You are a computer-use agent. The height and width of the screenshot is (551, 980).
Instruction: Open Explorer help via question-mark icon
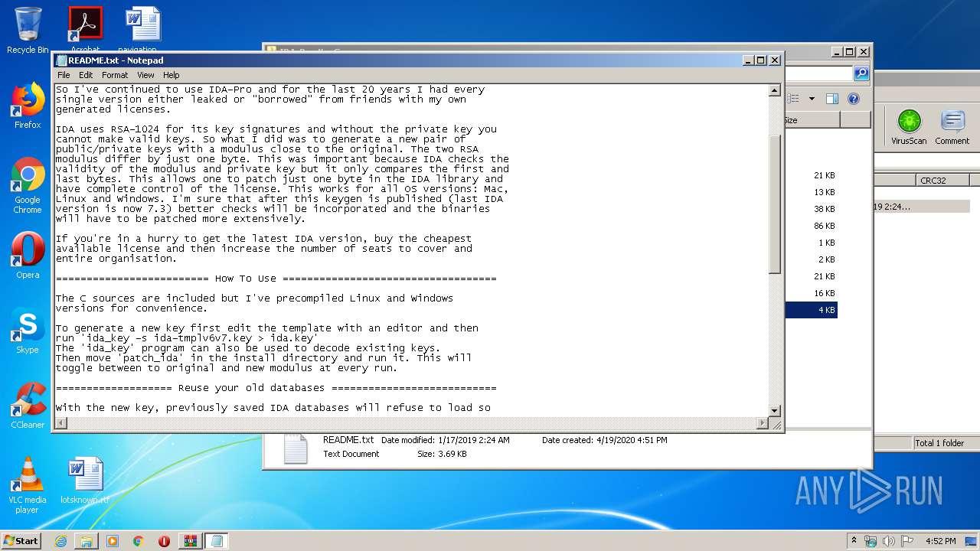[854, 99]
